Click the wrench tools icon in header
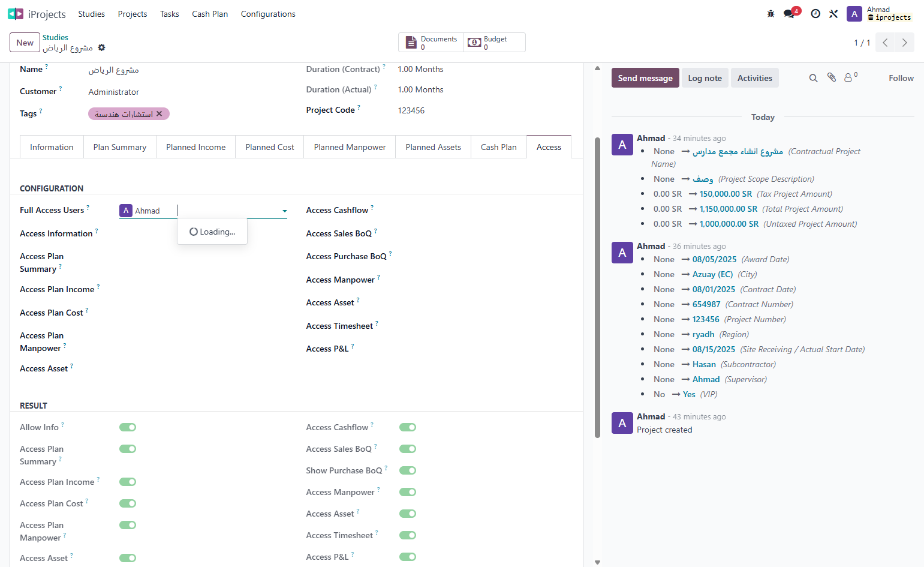 pyautogui.click(x=833, y=14)
